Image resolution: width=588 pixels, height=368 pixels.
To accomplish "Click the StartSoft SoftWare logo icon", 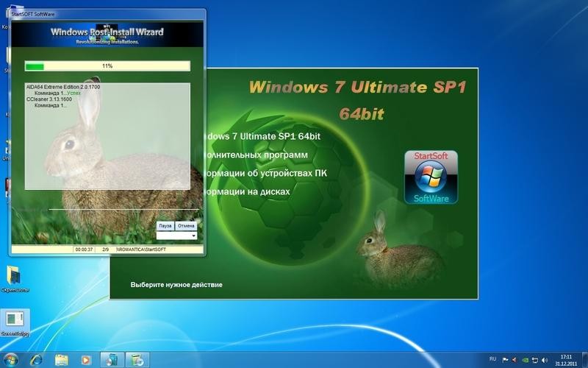I will point(431,177).
